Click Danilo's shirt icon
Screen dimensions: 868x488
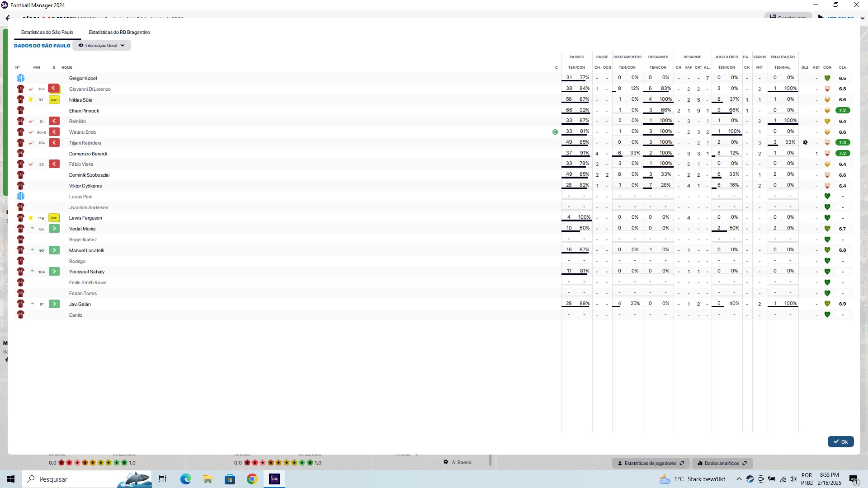[x=20, y=314]
